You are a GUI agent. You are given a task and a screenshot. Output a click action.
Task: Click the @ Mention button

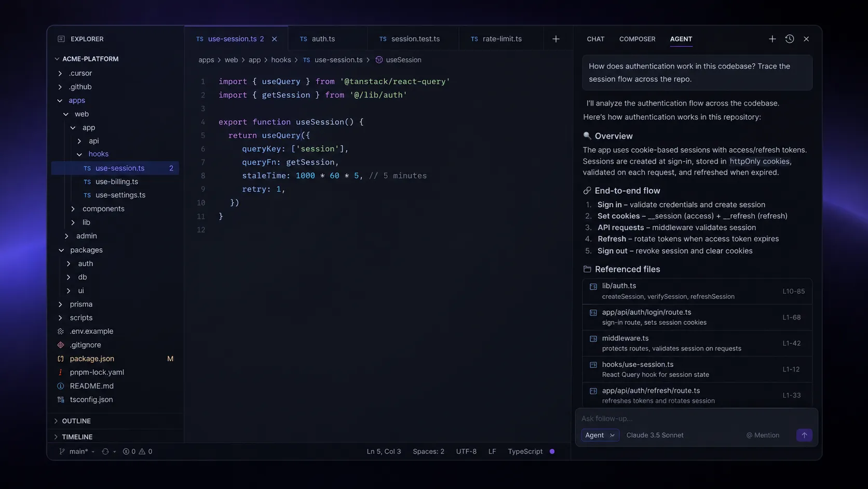pyautogui.click(x=763, y=435)
